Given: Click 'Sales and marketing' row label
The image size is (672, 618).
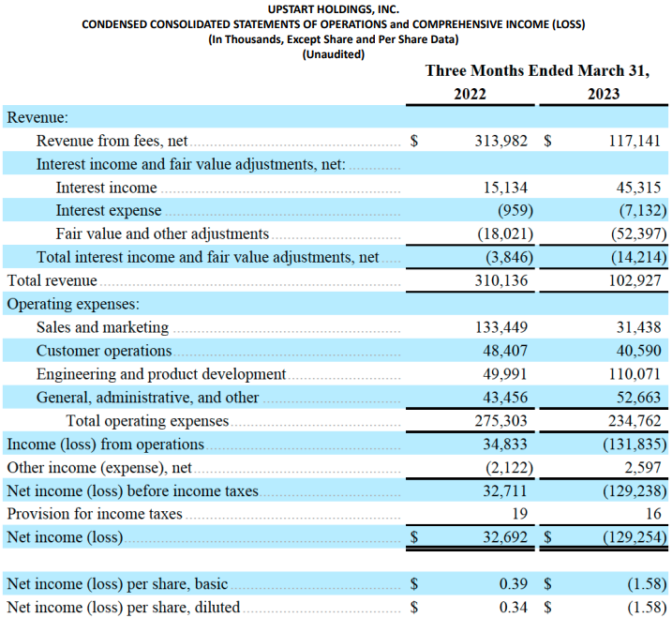Looking at the screenshot, I should [103, 327].
